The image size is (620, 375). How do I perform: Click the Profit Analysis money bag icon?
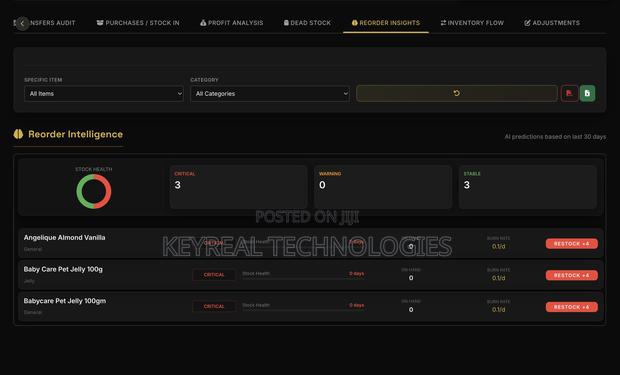pos(203,23)
